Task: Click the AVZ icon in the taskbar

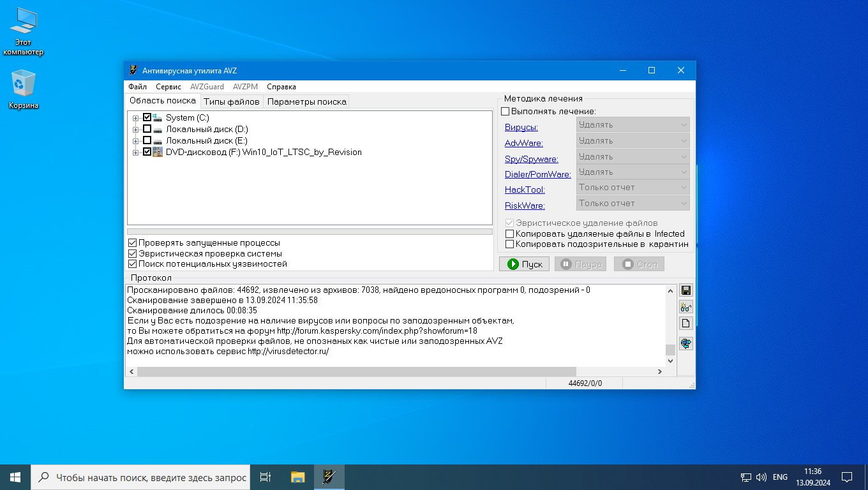Action: [x=329, y=477]
